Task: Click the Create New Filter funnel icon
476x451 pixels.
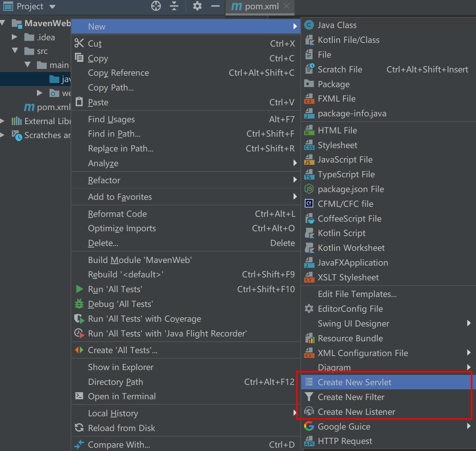Action: 309,397
